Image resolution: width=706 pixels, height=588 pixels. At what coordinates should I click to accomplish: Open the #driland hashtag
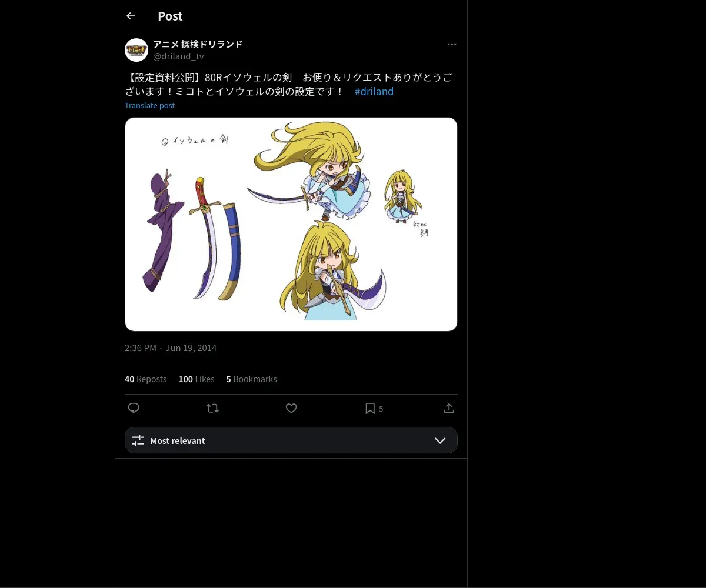374,92
